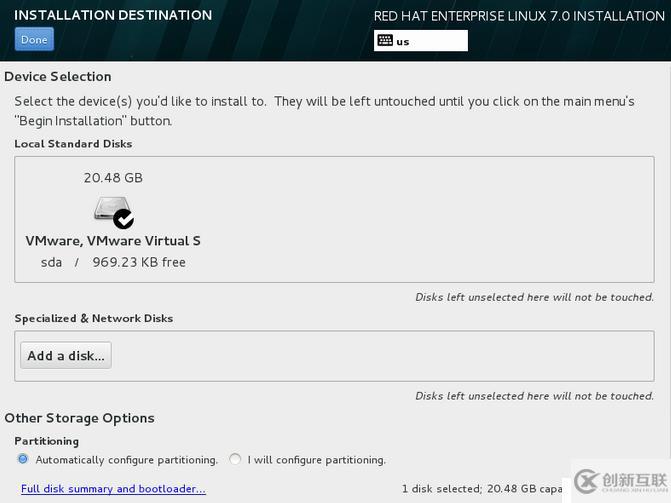Enable "Automatically configure partitioning" radio button
The image size is (671, 503).
(23, 459)
